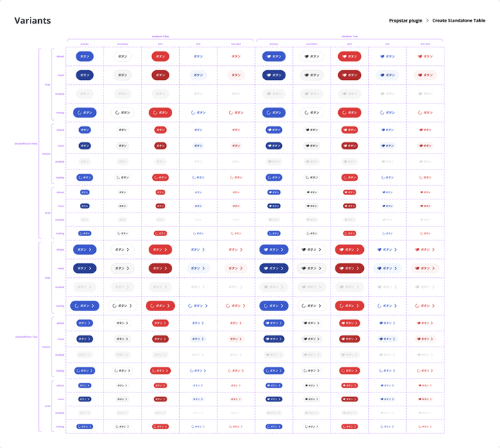Click heart icon on first-row blue primary button
Screen dimensions: 500x448
[x=269, y=56]
